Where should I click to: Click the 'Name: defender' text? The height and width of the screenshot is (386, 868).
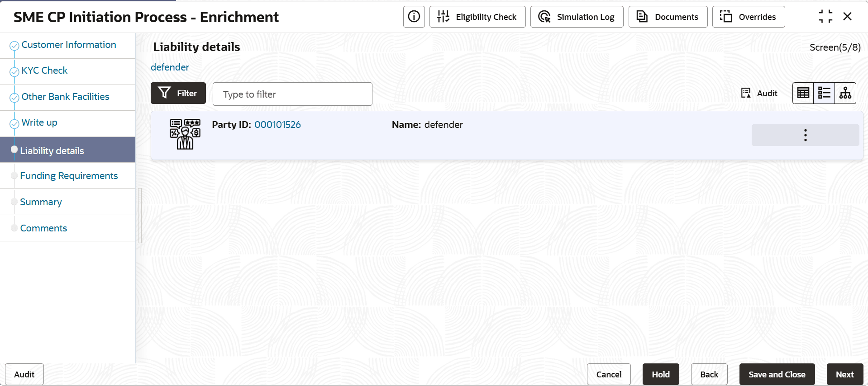click(x=427, y=125)
